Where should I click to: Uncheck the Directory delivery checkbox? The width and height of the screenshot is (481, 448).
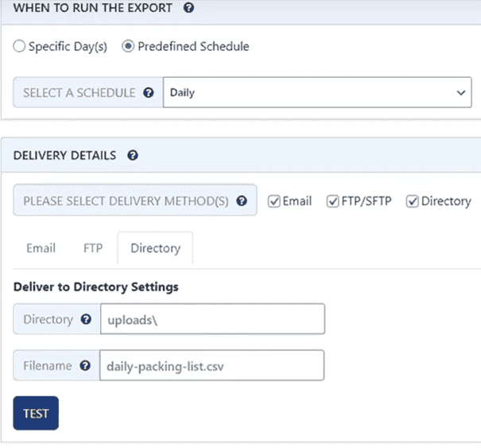(x=412, y=201)
